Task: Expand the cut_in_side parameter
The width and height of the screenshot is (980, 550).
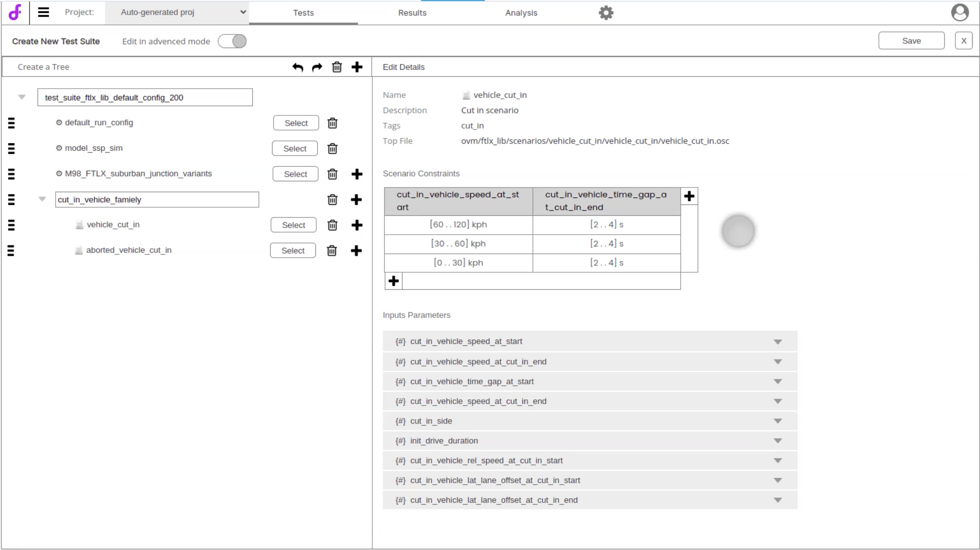Action: click(x=778, y=421)
